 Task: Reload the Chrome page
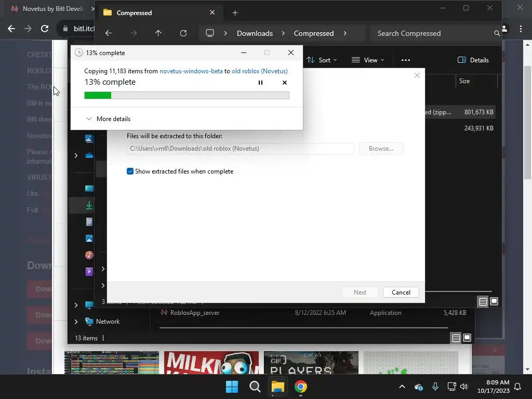45,29
